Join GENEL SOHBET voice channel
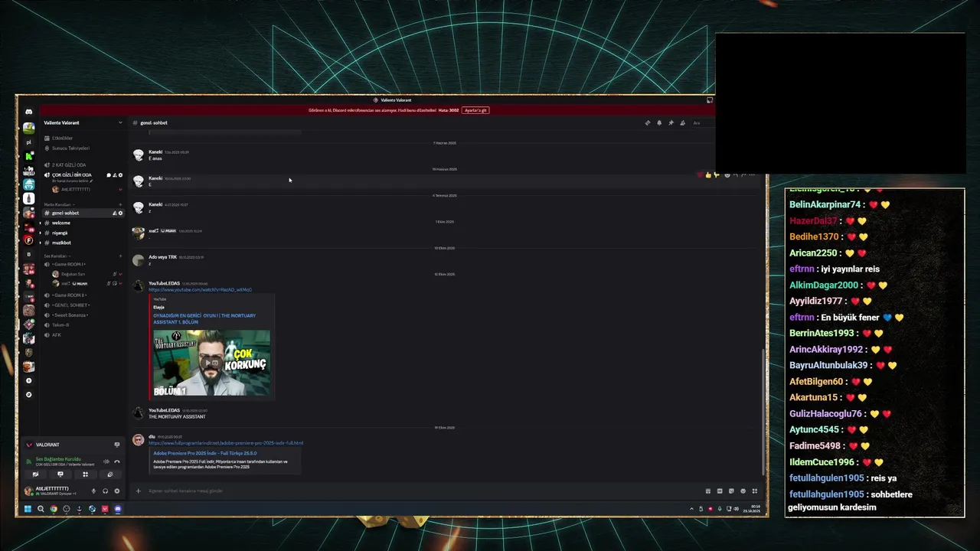Screen dimensions: 980x551 (83, 305)
